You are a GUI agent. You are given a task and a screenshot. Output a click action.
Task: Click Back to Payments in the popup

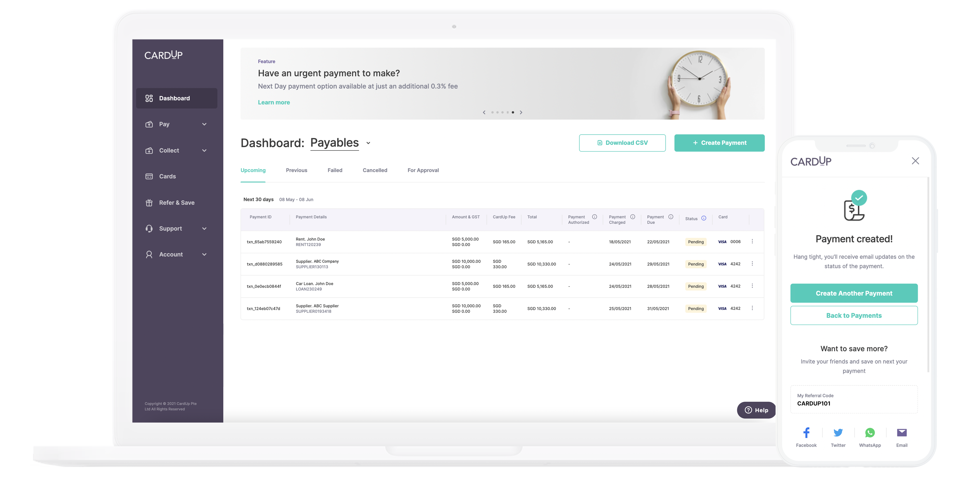(x=854, y=315)
